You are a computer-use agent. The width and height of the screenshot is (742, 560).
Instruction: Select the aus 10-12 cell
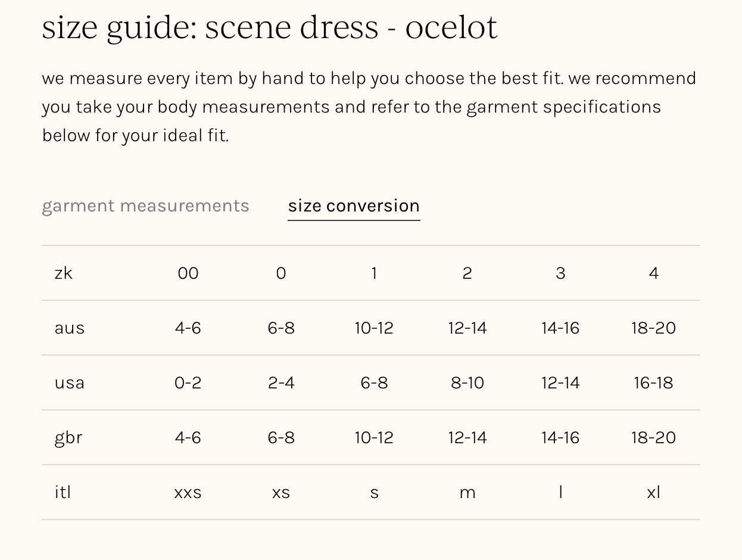click(374, 328)
